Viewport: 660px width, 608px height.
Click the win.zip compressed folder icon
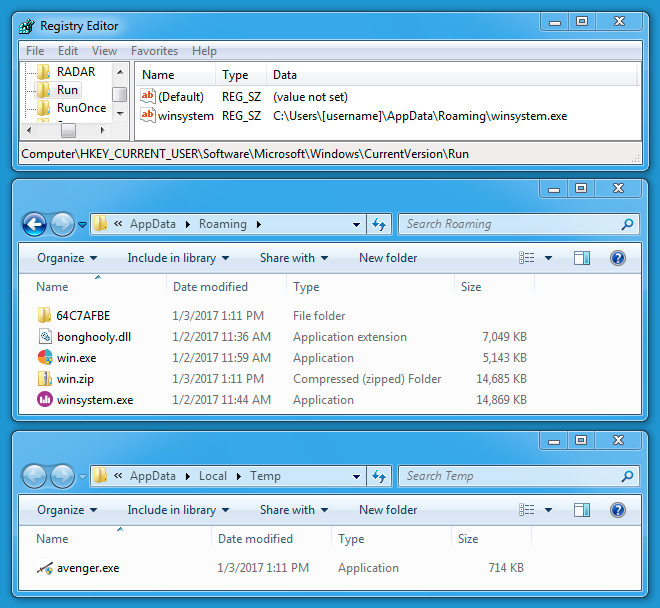44,379
